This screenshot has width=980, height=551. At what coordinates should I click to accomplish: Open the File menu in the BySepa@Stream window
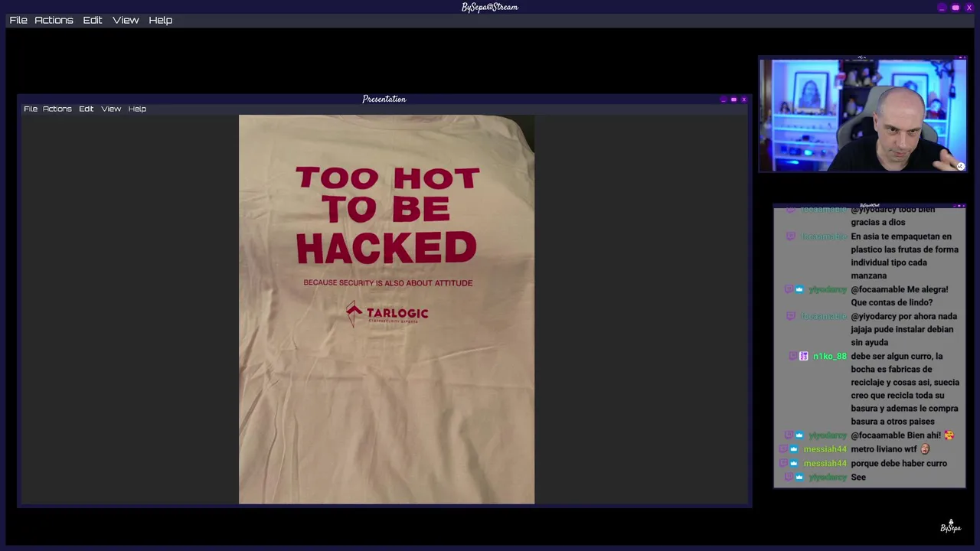(18, 20)
